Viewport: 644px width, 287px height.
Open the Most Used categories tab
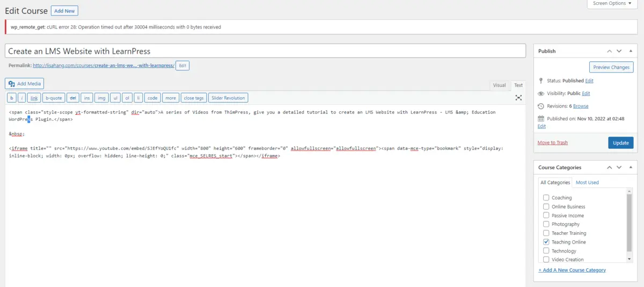pos(587,183)
